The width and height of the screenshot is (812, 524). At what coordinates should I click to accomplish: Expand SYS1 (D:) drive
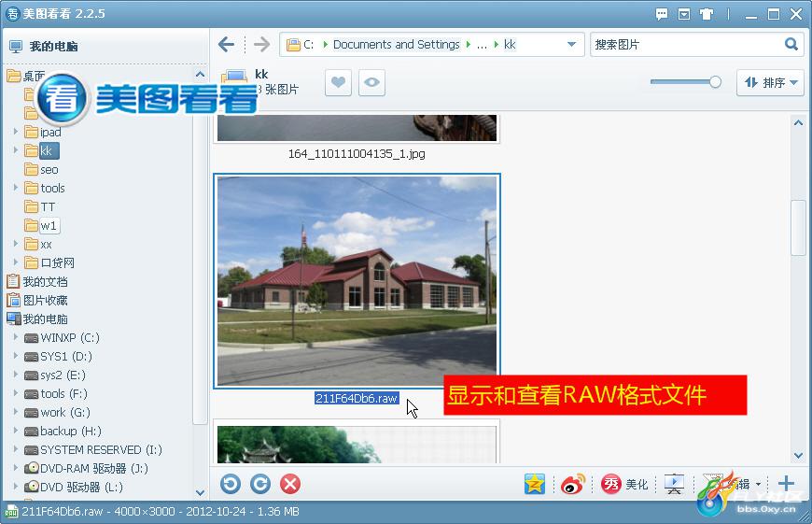(x=16, y=356)
